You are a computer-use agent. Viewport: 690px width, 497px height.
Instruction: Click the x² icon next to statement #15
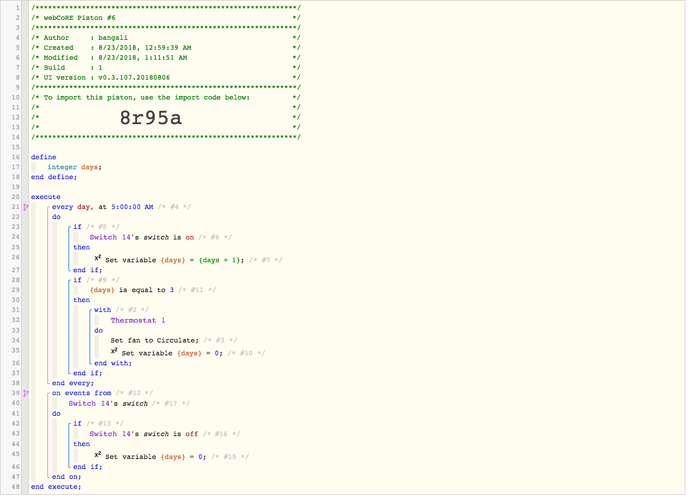(98, 455)
